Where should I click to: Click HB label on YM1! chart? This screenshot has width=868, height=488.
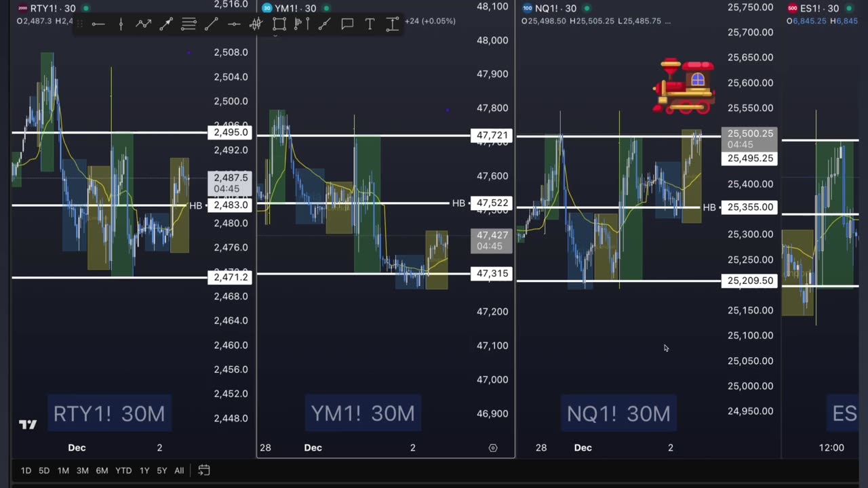click(x=458, y=203)
